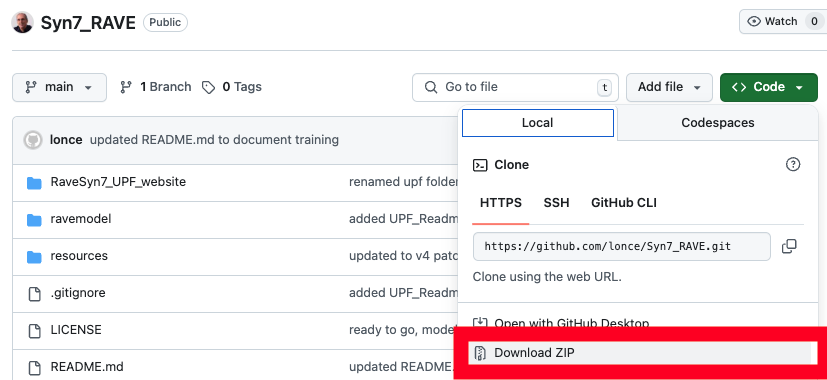
Task: Open the .gitignore file
Action: [78, 293]
